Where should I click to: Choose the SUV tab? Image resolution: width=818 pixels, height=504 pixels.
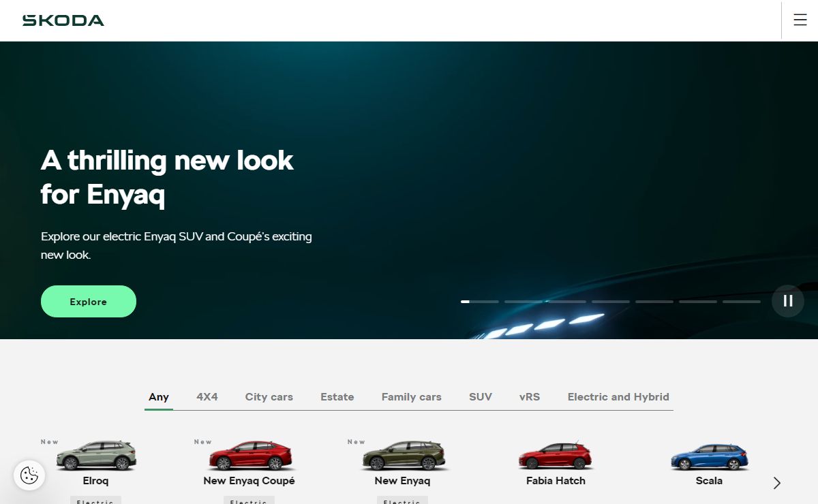pos(481,397)
